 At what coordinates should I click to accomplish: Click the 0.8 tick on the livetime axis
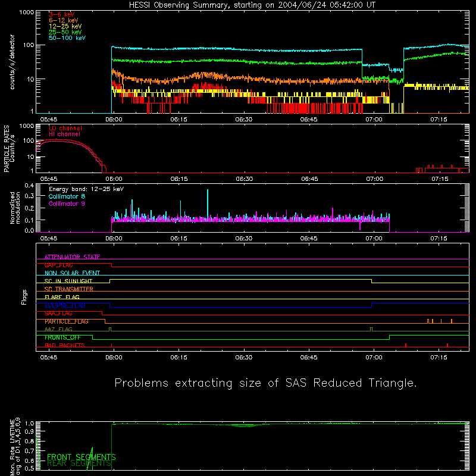coord(29,441)
